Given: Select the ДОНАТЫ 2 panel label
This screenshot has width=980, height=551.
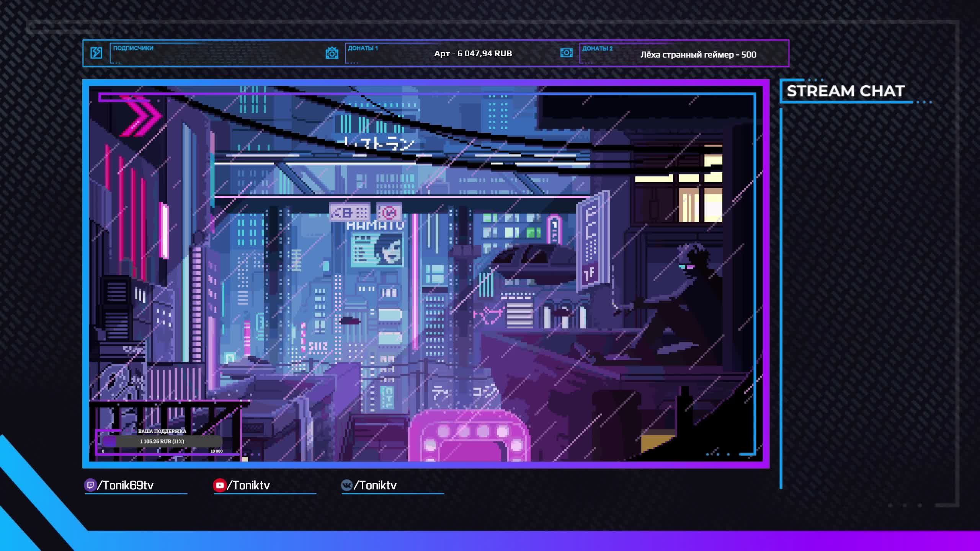Looking at the screenshot, I should click(597, 49).
